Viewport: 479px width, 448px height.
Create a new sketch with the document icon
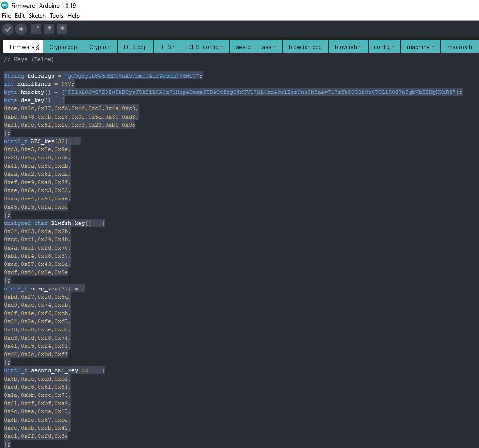36,29
